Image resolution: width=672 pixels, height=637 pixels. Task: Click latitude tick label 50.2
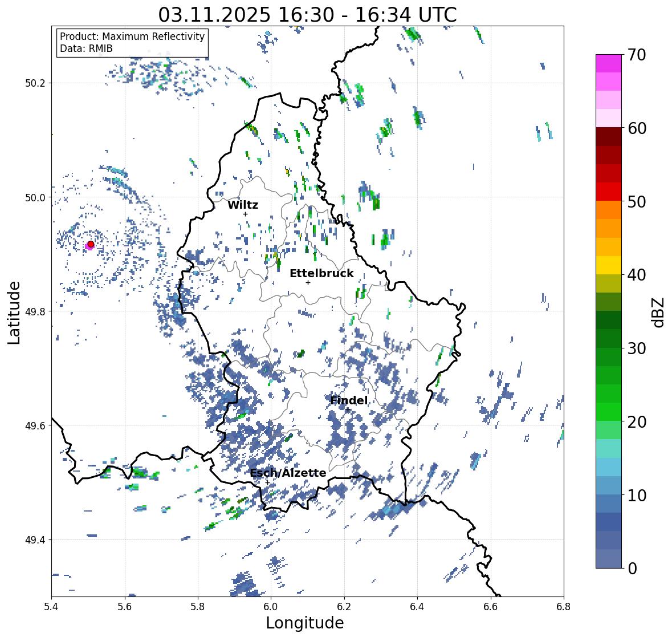point(35,83)
